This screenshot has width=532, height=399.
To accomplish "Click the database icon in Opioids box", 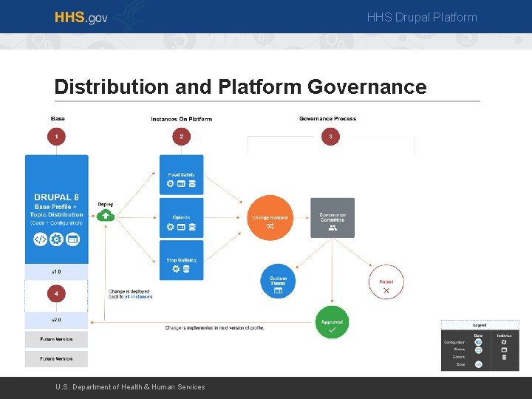I will point(192,227).
